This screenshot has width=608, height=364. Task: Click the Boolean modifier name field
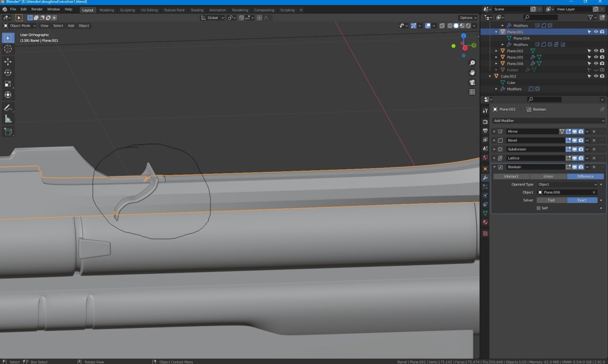(x=535, y=167)
